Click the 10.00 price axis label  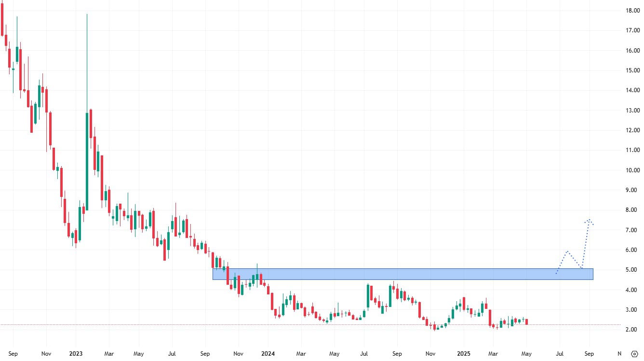(x=632, y=170)
